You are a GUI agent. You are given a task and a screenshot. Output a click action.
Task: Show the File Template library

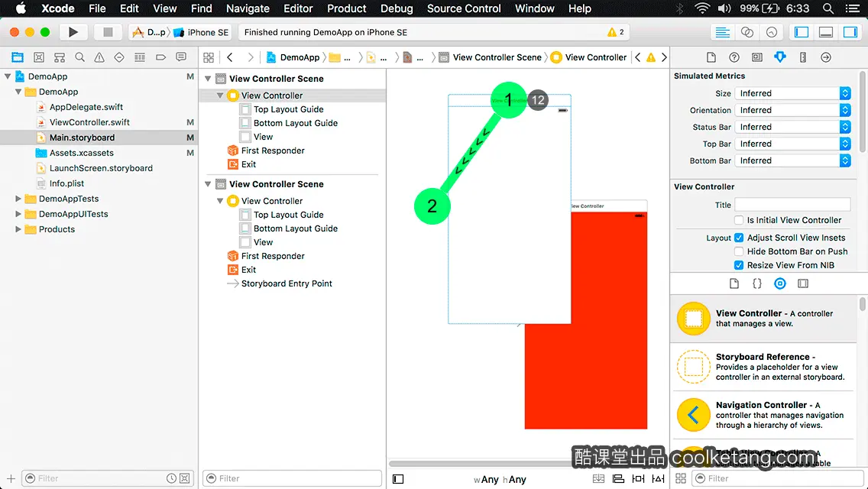[x=734, y=283]
